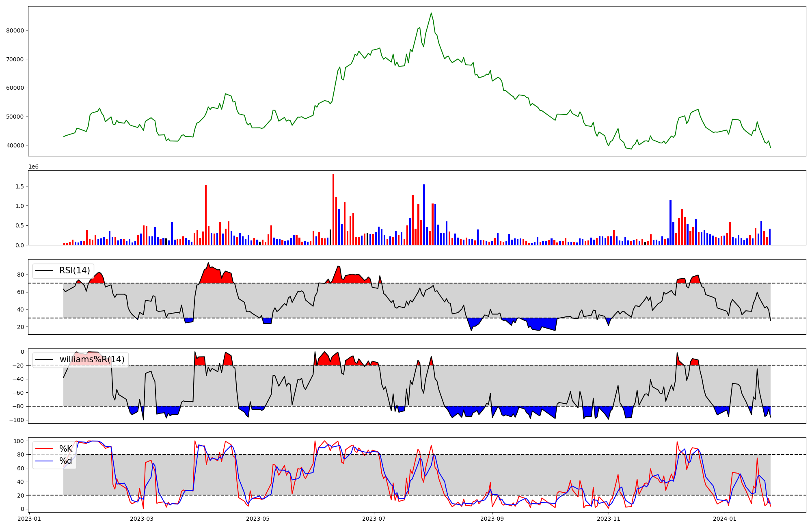Screen dimensions: 812x528
Task: Click the 2023-03 x-axis date label
Action: (x=142, y=519)
